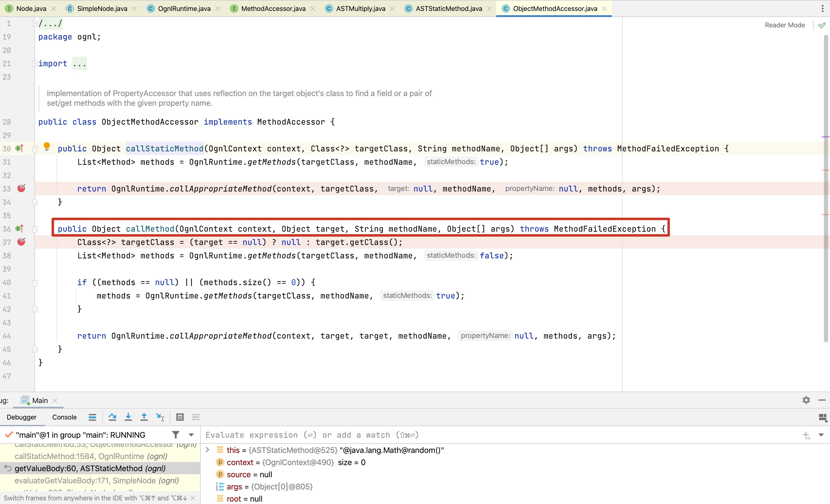Close the Node.java tab

tap(53, 9)
